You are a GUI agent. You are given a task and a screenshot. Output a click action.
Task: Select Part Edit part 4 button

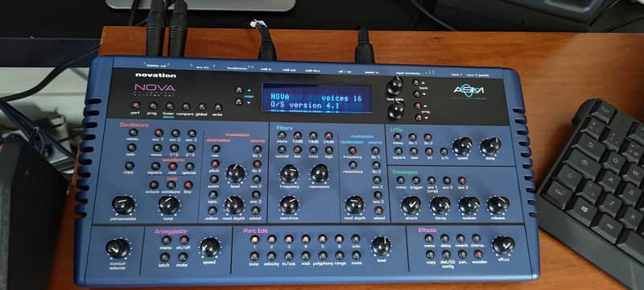[x=305, y=239]
